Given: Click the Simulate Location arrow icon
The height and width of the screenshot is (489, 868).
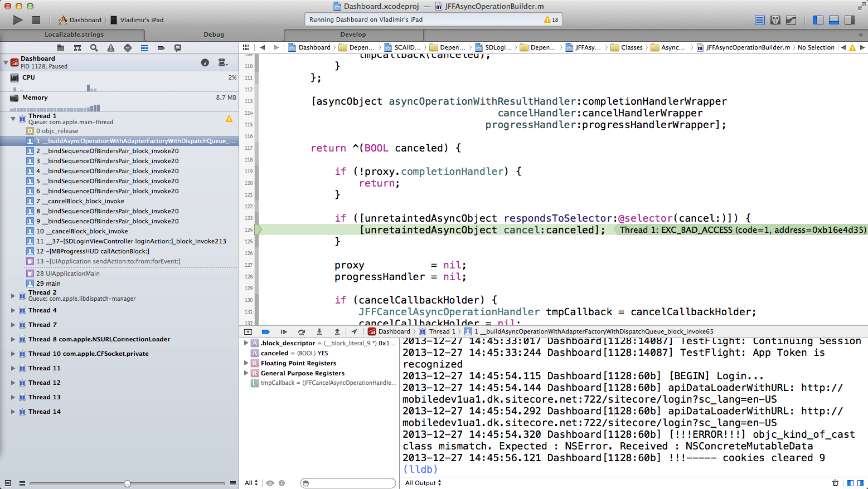Looking at the screenshot, I should click(x=354, y=331).
